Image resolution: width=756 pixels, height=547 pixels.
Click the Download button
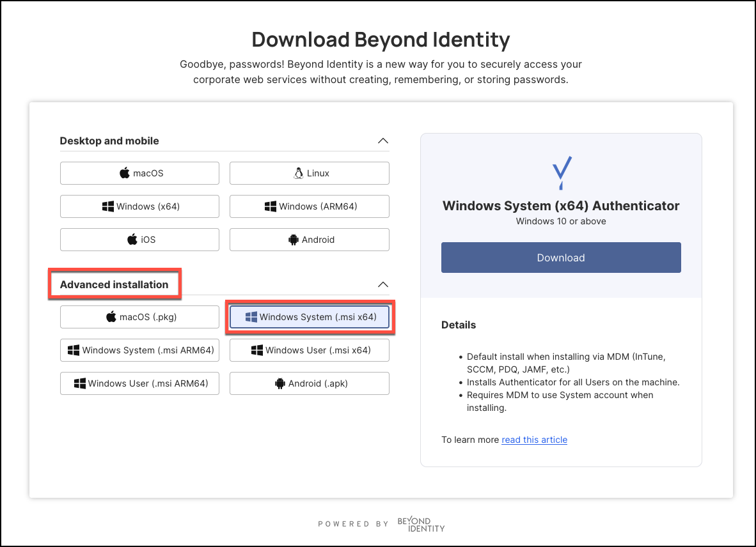(x=561, y=258)
